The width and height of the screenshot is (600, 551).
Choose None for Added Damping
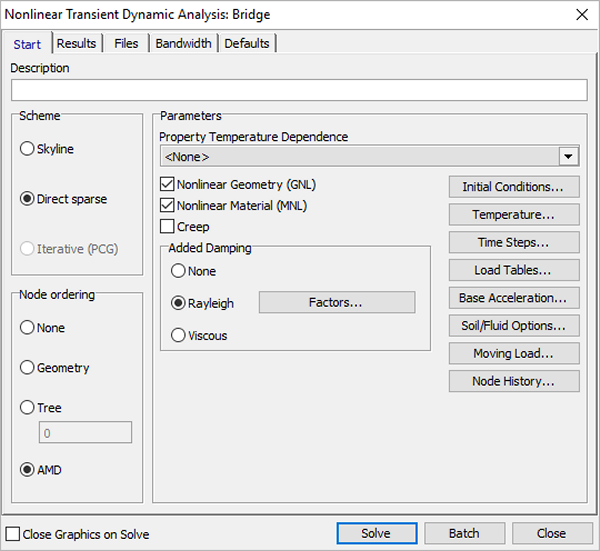tap(180, 271)
